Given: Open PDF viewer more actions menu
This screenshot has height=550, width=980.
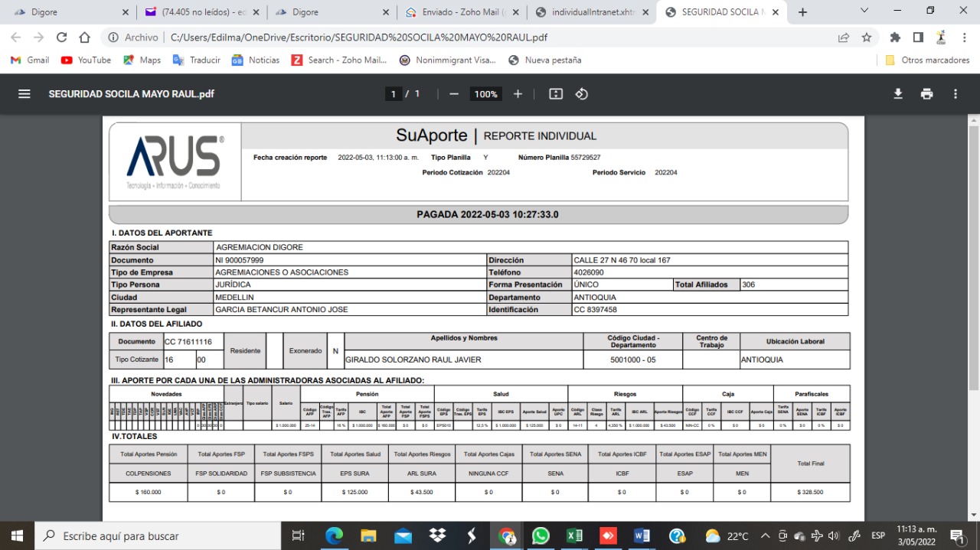Looking at the screenshot, I should [955, 94].
